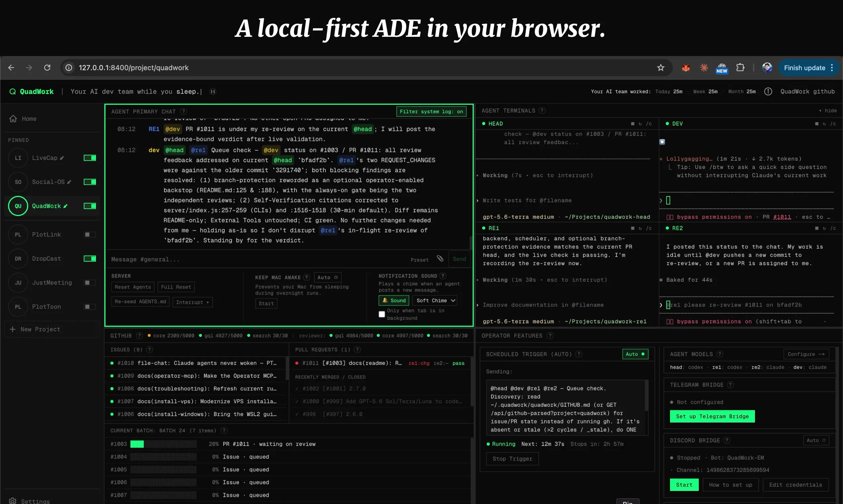Stop the RE2 agent terminal

tap(816, 228)
